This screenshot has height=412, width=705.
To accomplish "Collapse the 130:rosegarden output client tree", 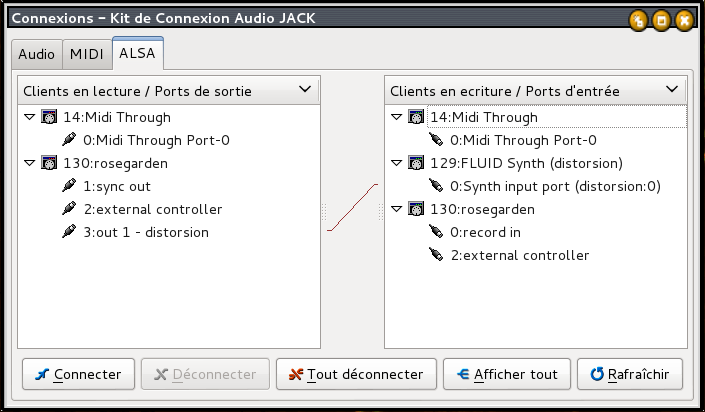I will pos(29,164).
